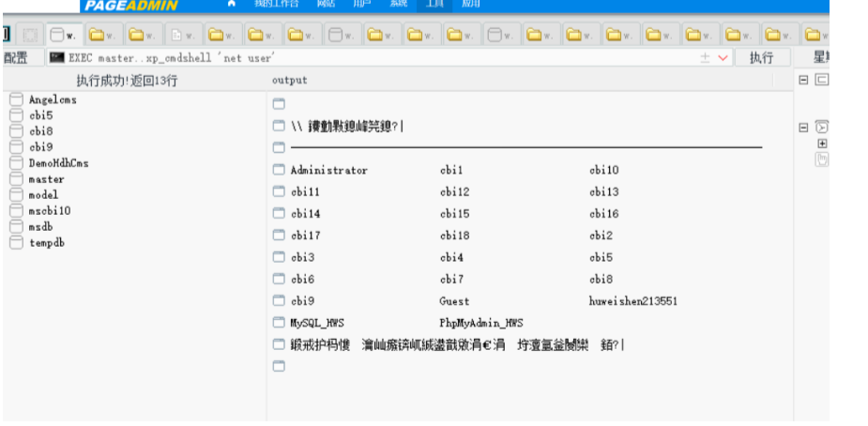868x426 pixels.
Task: Click the row icon beside Administrator
Action: (279, 171)
